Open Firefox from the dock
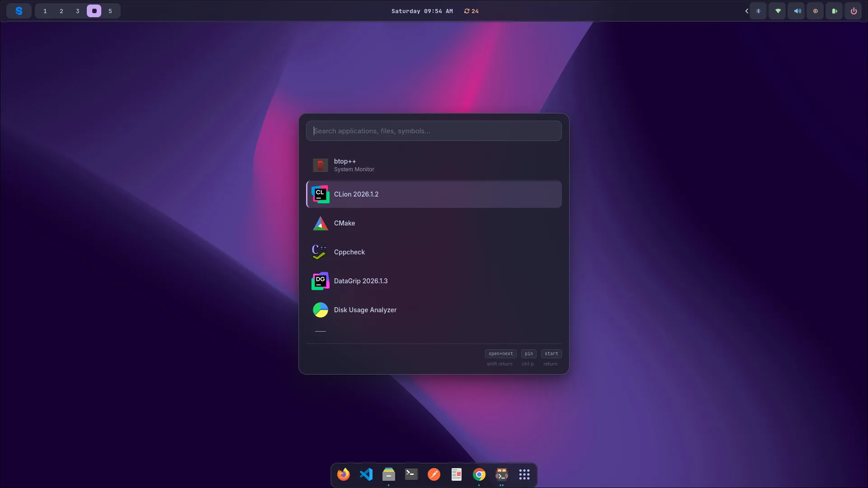868x488 pixels. point(344,474)
